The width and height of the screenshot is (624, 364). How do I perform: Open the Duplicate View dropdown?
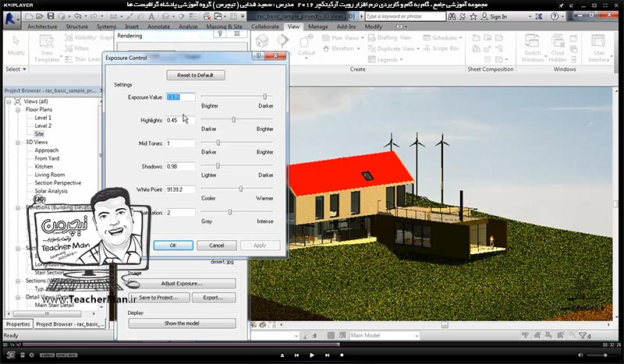click(x=418, y=48)
